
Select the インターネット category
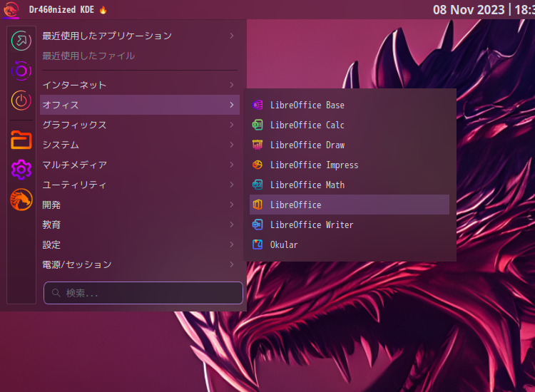[x=140, y=85]
